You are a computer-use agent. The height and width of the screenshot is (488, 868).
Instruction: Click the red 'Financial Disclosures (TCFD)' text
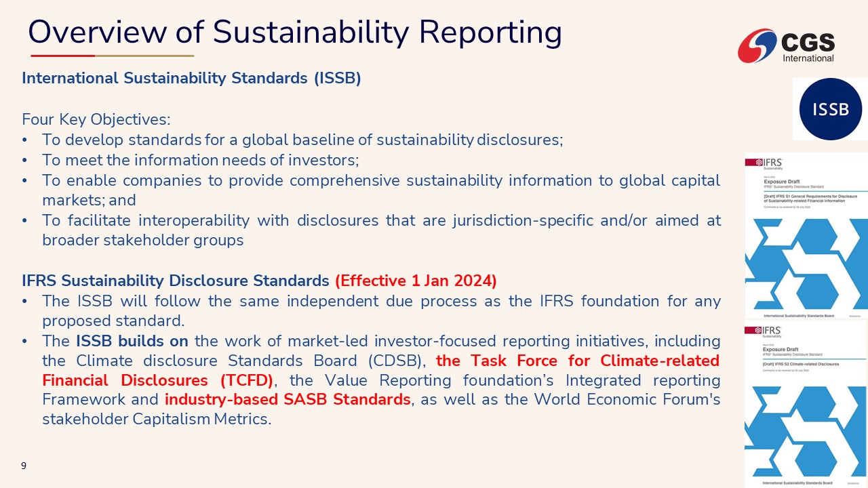(157, 380)
